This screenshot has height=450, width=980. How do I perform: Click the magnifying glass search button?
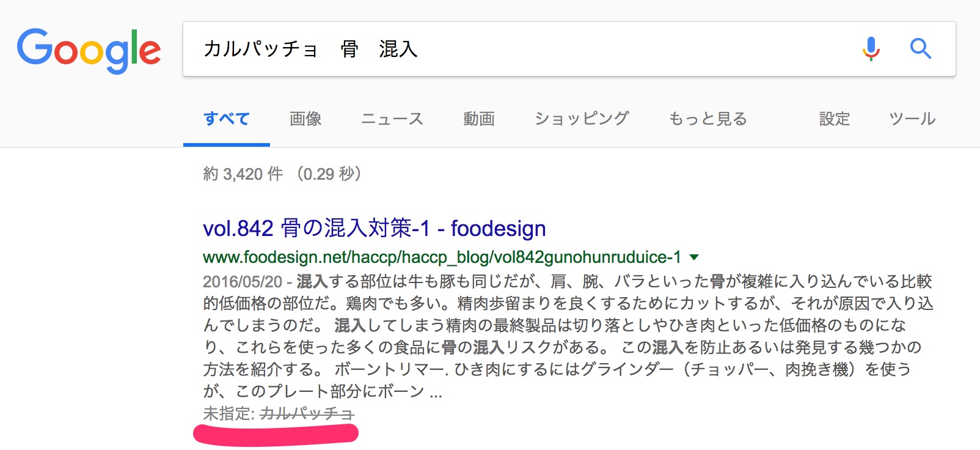920,48
